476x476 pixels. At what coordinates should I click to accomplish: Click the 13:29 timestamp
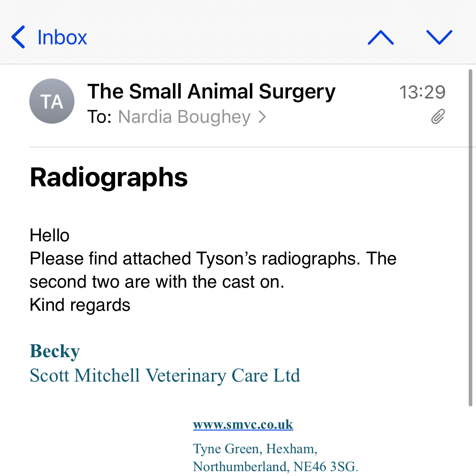coord(422,92)
